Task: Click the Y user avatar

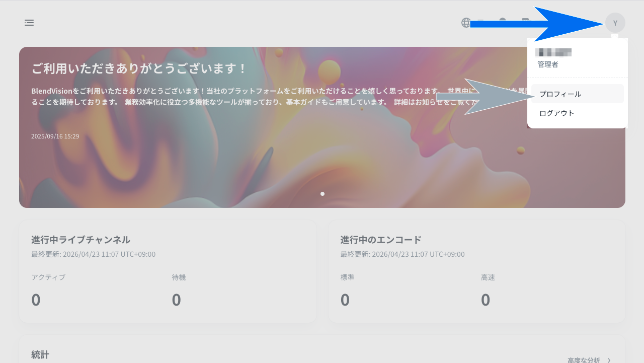Action: click(615, 23)
